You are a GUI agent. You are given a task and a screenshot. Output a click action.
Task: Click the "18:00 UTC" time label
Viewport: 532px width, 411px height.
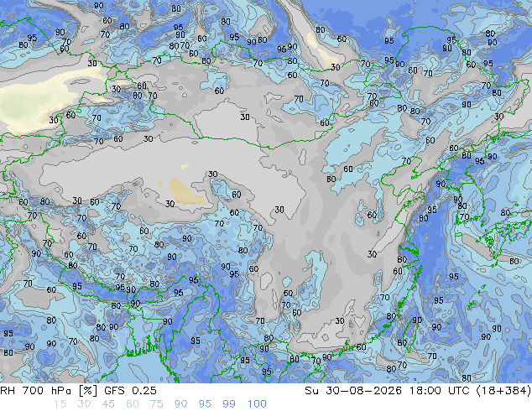coord(440,391)
